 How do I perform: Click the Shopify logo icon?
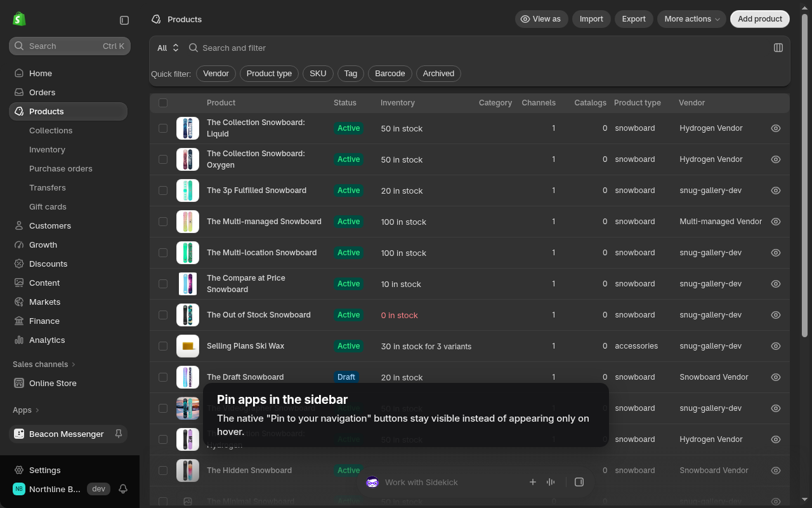pyautogui.click(x=19, y=19)
